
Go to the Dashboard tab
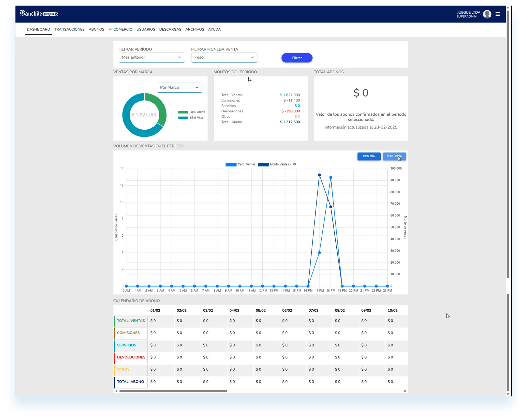pyautogui.click(x=38, y=29)
